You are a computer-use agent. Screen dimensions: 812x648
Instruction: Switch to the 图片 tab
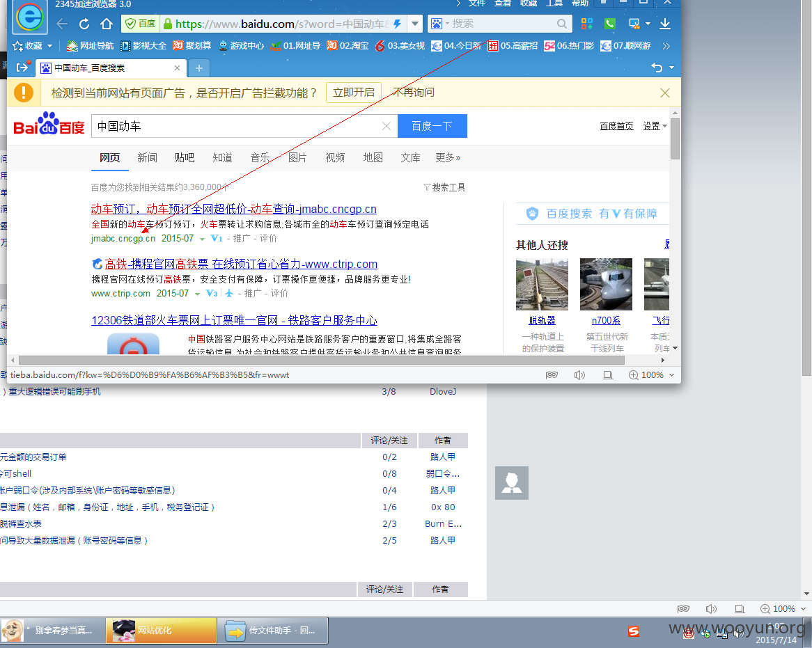point(297,157)
